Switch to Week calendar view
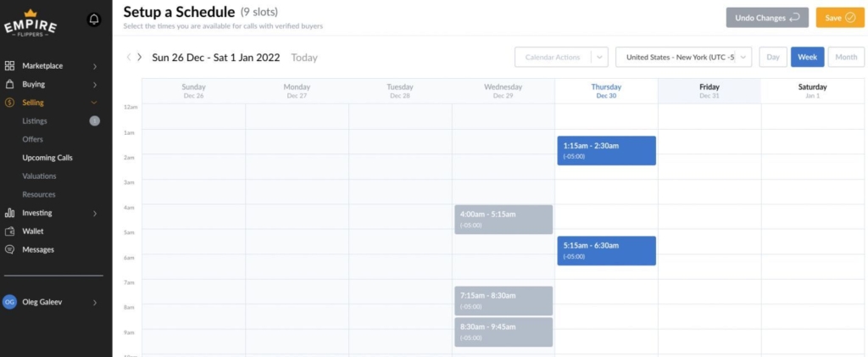This screenshot has height=357, width=868. [x=807, y=57]
